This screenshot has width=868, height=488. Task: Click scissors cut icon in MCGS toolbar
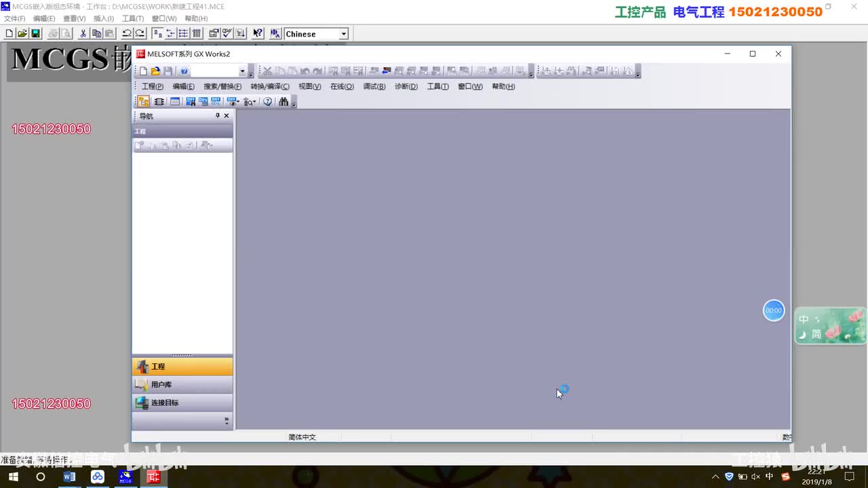click(83, 34)
